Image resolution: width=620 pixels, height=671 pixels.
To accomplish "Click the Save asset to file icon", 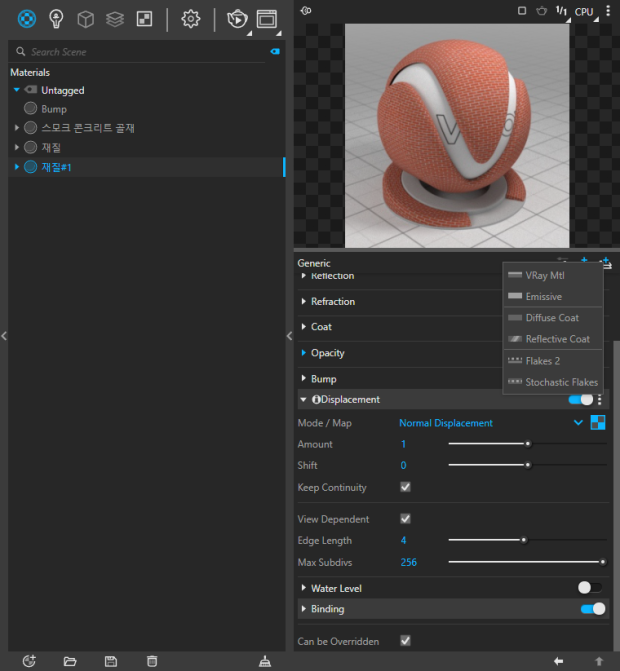I will click(111, 661).
